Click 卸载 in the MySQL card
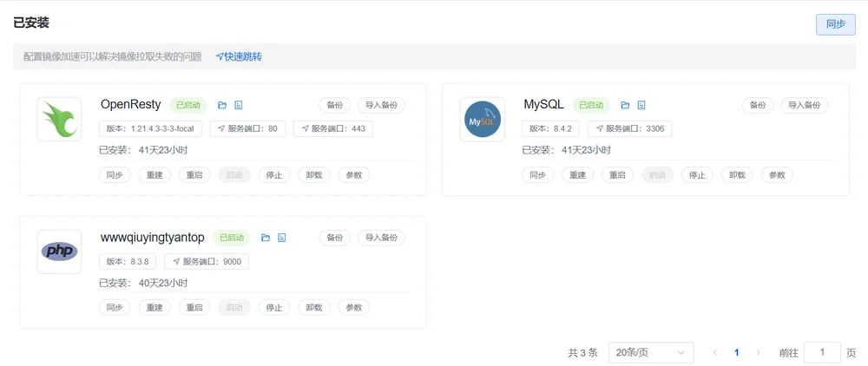 [737, 175]
